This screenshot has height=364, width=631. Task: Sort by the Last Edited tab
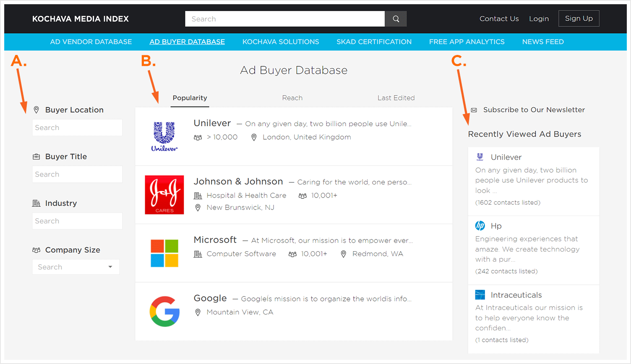[396, 98]
